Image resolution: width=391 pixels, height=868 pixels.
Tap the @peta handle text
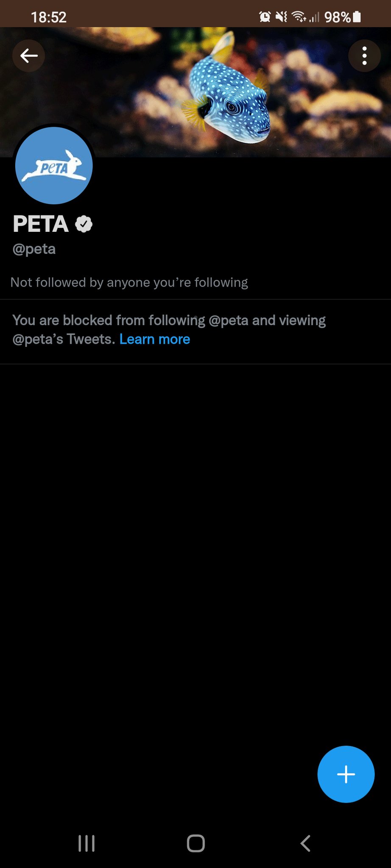[34, 249]
